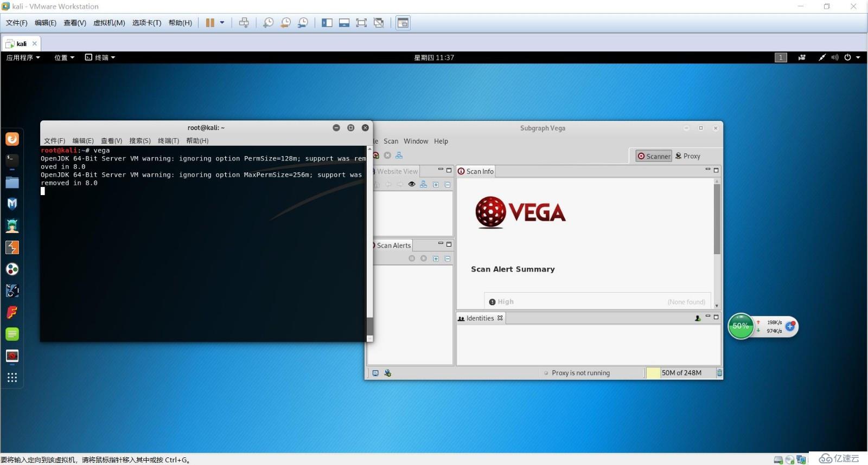Open the 应用程序 applications dropdown
Image resolution: width=868 pixels, height=465 pixels.
(23, 57)
